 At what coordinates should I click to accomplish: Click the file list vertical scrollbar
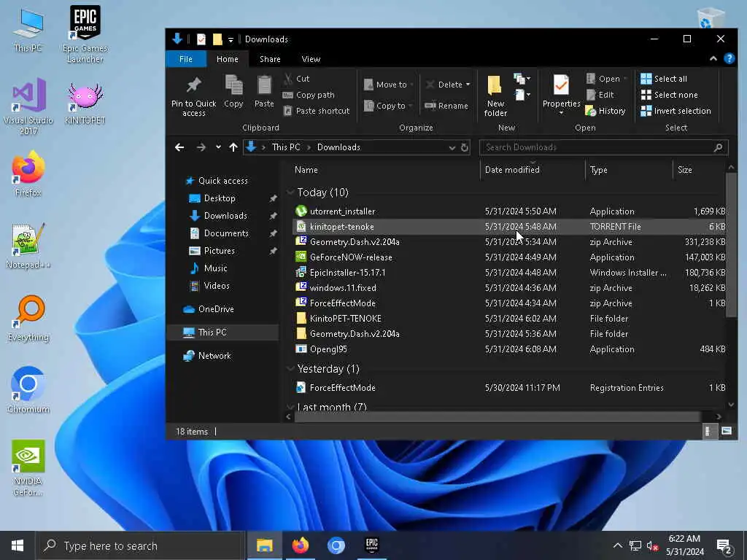click(731, 245)
